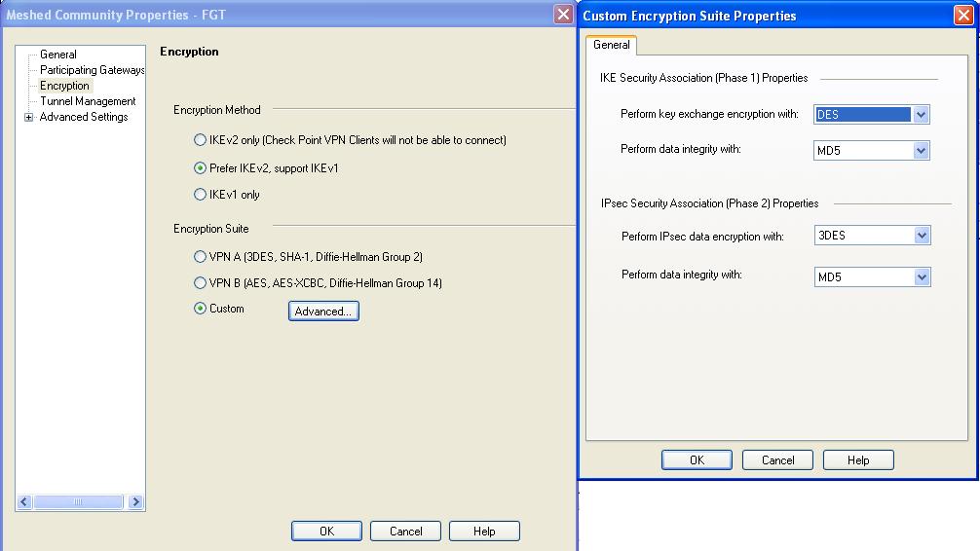
Task: Click 'Perform key exchange encryption with:' label
Action: 709,114
